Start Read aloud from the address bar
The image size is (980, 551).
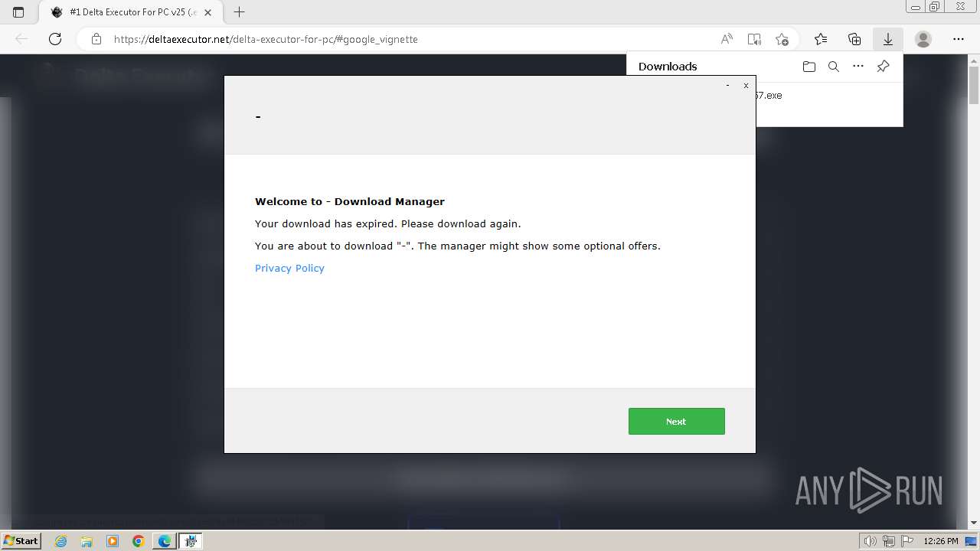point(727,39)
